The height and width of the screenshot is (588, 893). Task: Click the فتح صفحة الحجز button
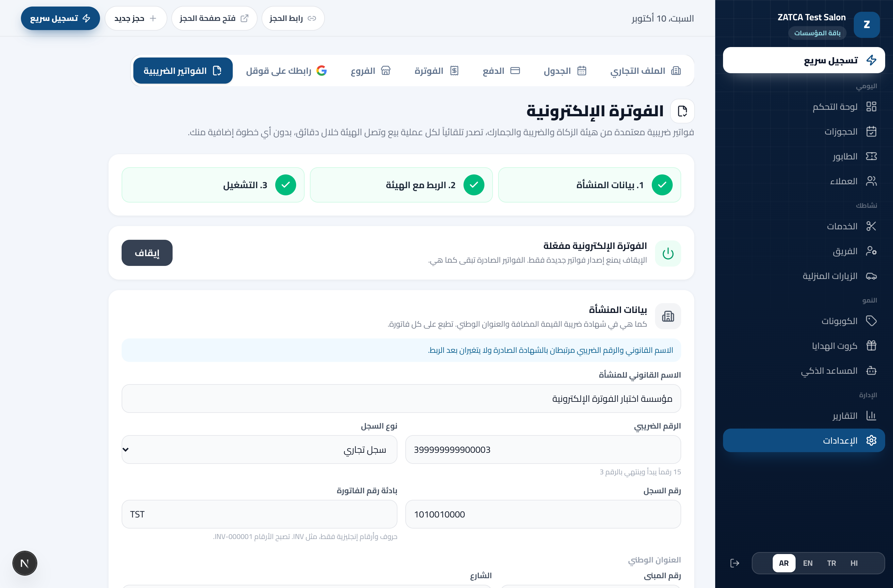point(214,18)
